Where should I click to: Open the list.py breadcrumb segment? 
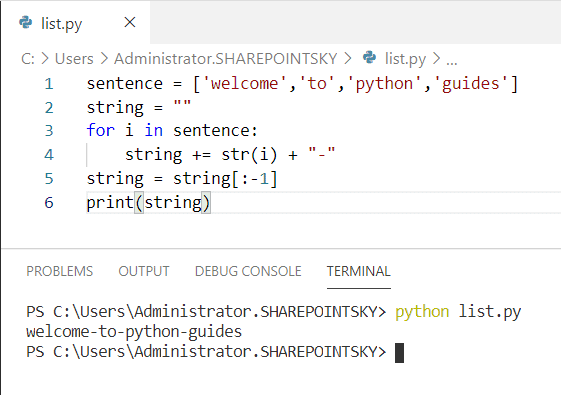[405, 59]
